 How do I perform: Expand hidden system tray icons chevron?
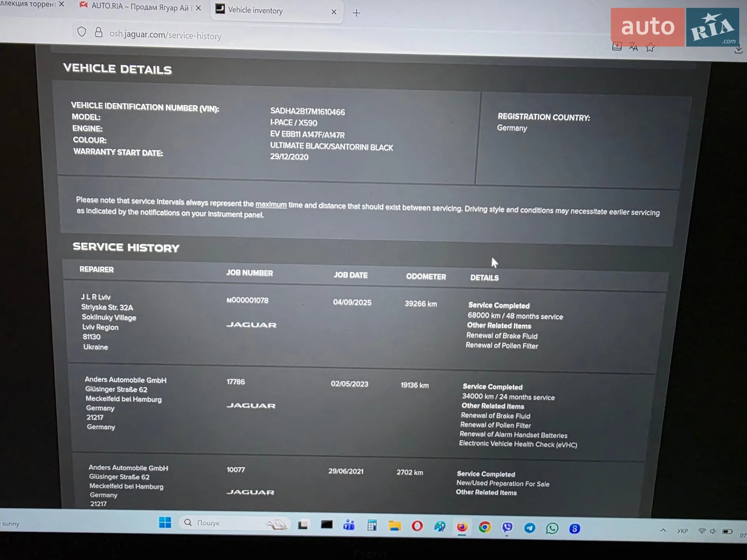(x=663, y=530)
